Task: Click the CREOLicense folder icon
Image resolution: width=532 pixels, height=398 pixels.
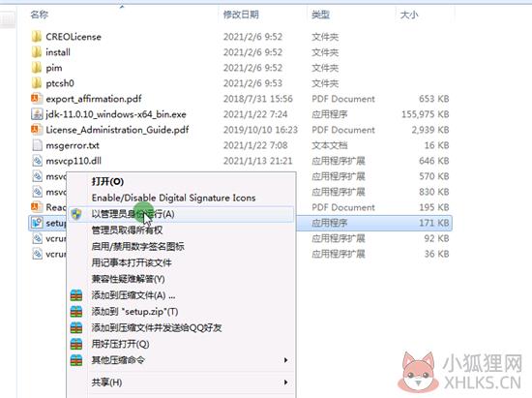Action: click(x=37, y=37)
